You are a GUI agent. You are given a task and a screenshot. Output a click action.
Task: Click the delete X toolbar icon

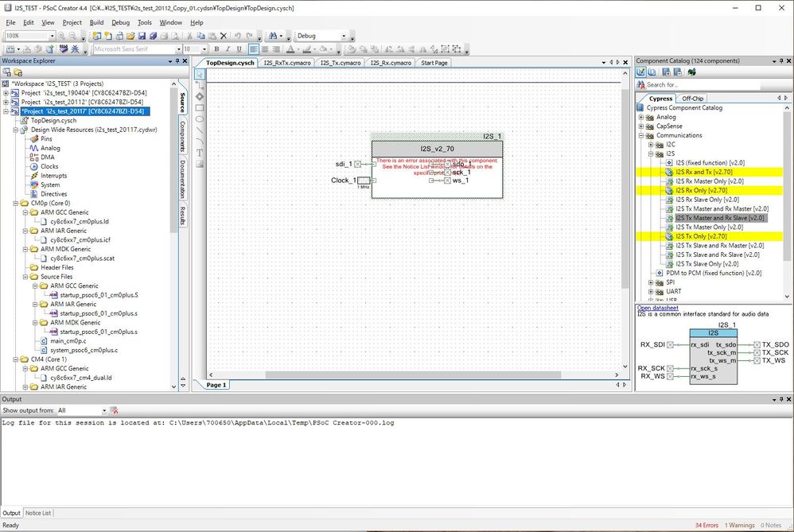click(x=224, y=36)
